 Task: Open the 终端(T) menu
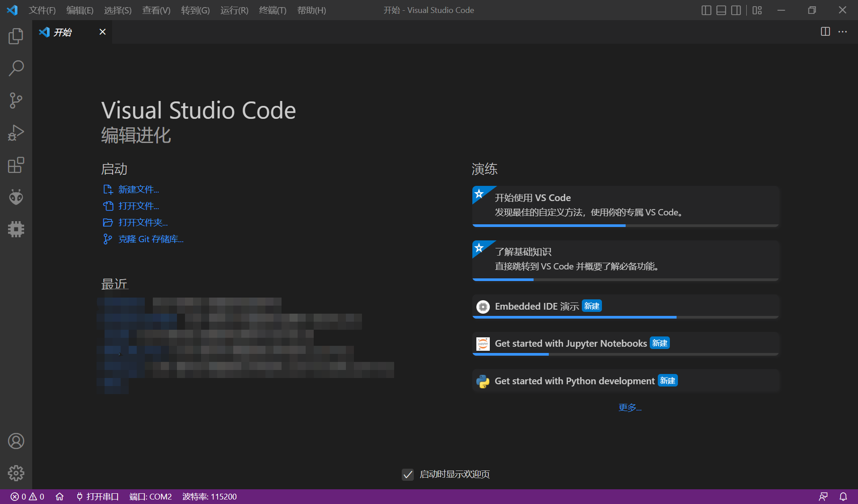(273, 10)
